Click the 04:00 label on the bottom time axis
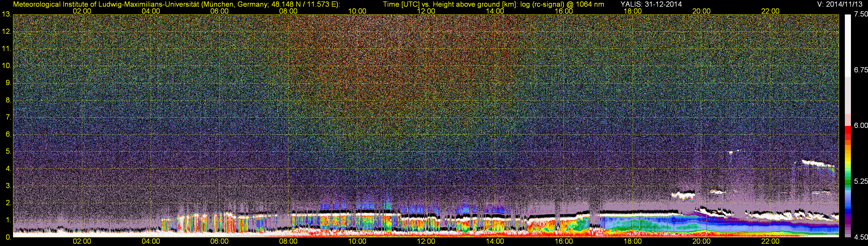868x246 pixels. (151, 241)
